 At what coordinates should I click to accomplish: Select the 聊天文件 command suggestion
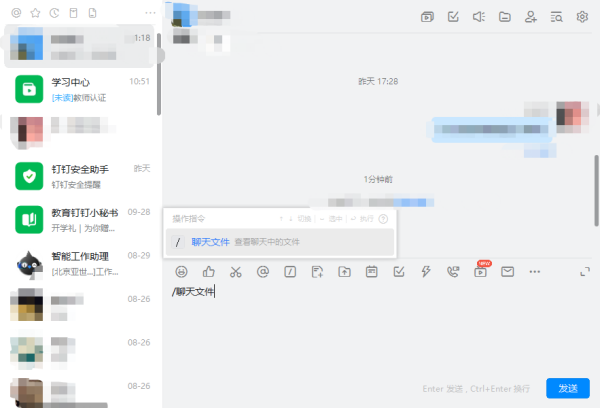(x=280, y=242)
